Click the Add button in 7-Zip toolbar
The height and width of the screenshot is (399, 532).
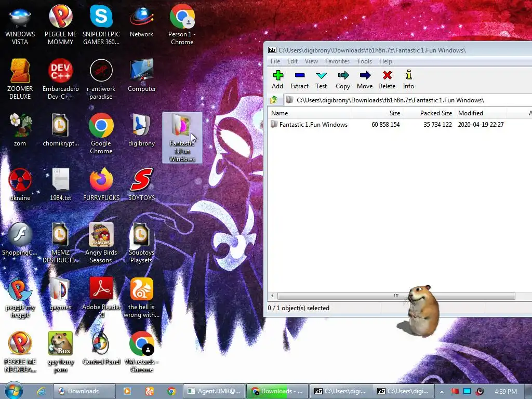pos(277,79)
